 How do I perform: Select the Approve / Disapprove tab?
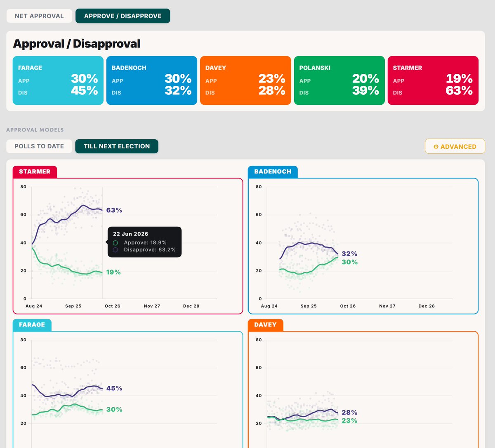point(123,16)
